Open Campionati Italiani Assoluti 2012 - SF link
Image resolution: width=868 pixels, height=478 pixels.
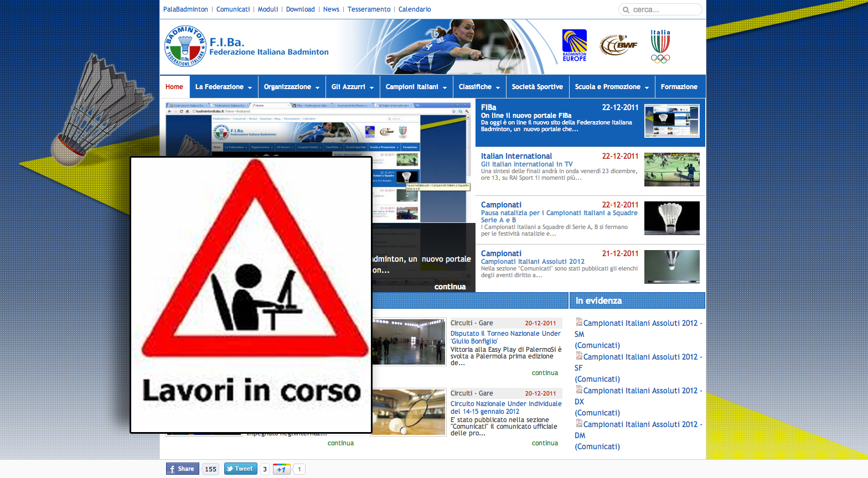[638, 362]
